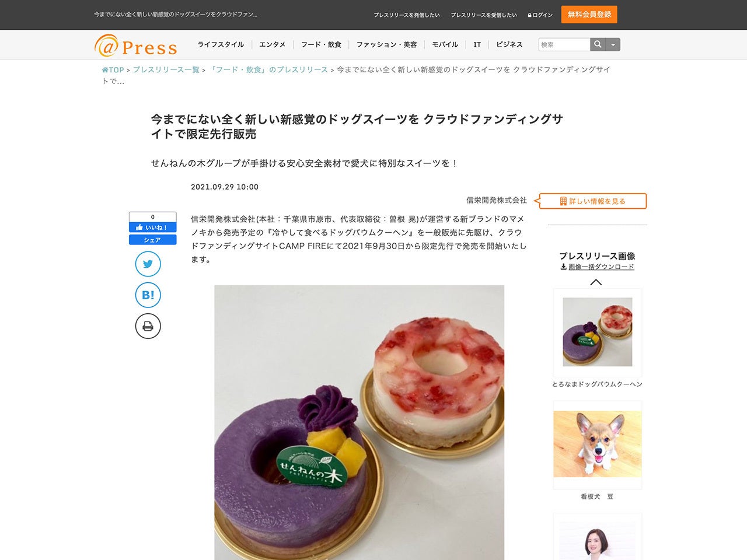Click the search magnifier button
This screenshot has width=747, height=560.
[x=598, y=44]
